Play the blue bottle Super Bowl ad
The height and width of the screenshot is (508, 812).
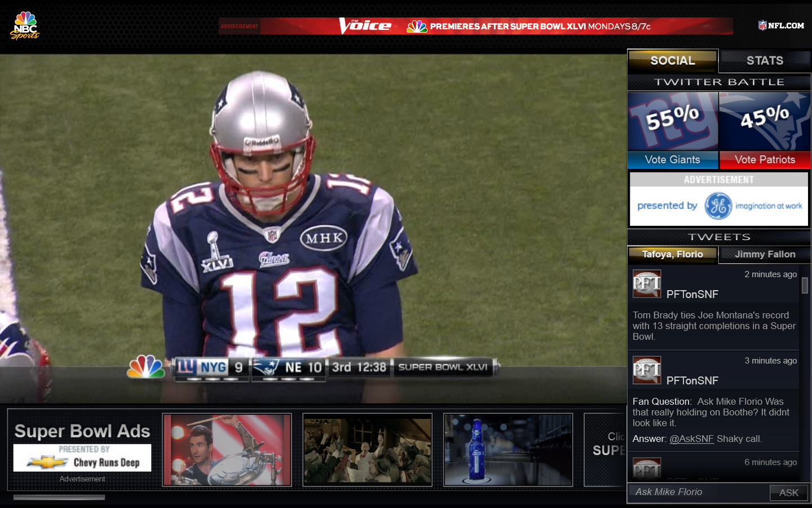tap(508, 450)
